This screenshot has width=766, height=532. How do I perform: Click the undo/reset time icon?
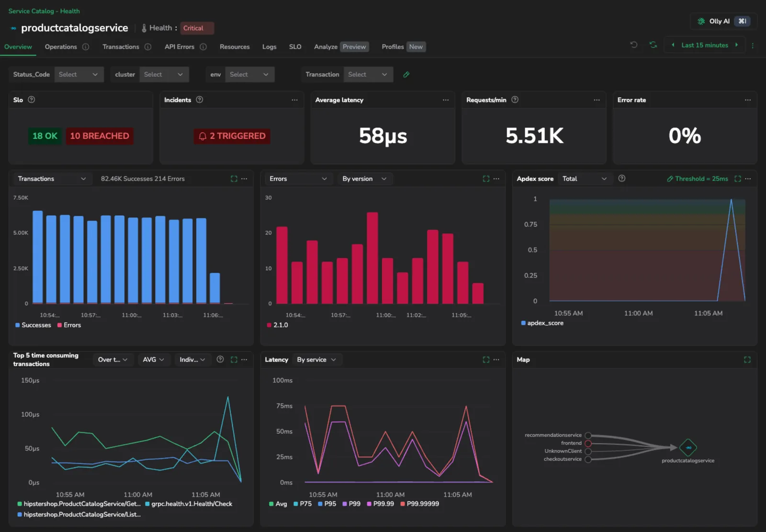pyautogui.click(x=634, y=45)
